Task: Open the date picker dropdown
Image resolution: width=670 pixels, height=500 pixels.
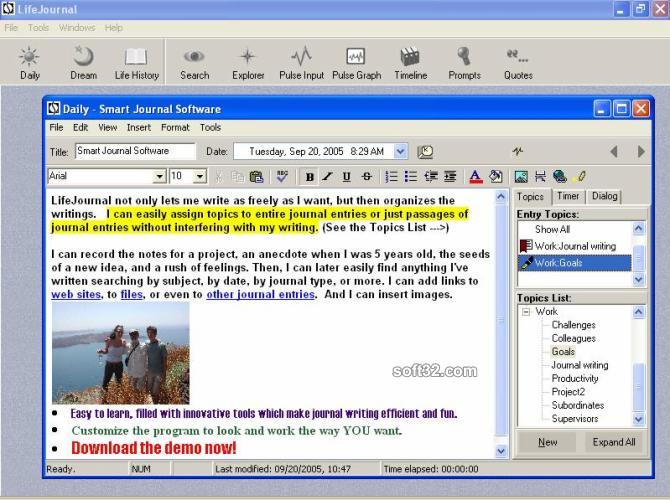Action: coord(400,151)
